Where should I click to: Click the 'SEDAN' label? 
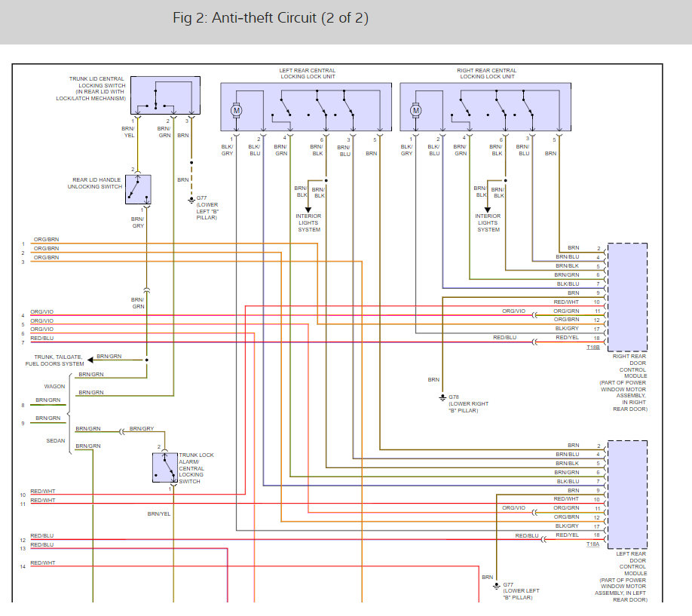click(56, 440)
